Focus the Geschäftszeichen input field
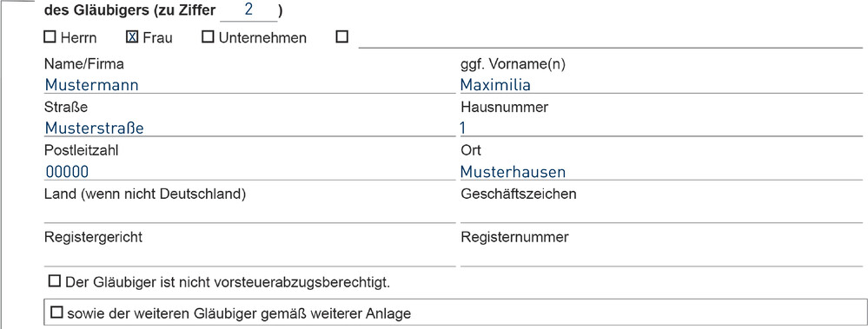This screenshot has height=329, width=868. pyautogui.click(x=661, y=214)
